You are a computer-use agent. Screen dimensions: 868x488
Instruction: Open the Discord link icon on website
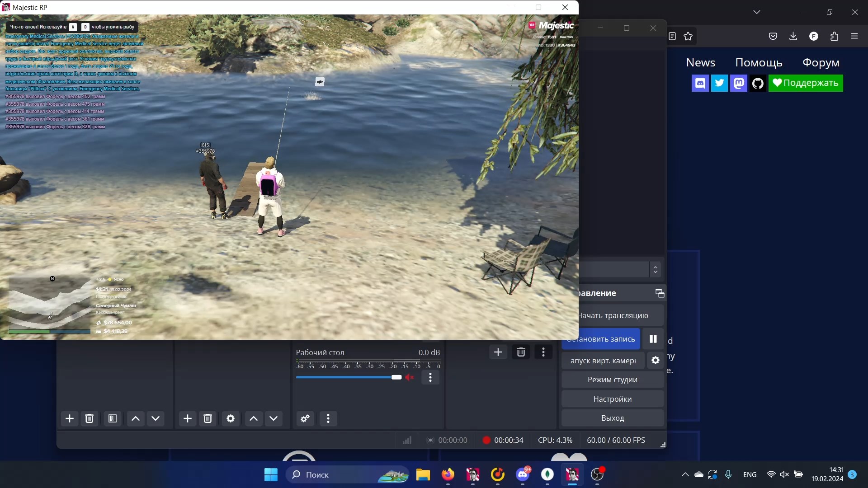tap(700, 83)
